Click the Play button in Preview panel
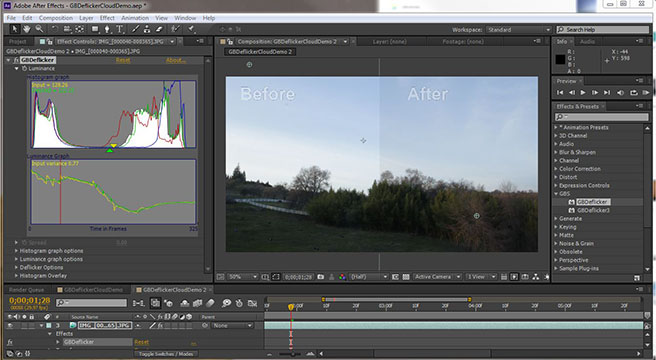Screen dimensions: 656x360 point(583,93)
